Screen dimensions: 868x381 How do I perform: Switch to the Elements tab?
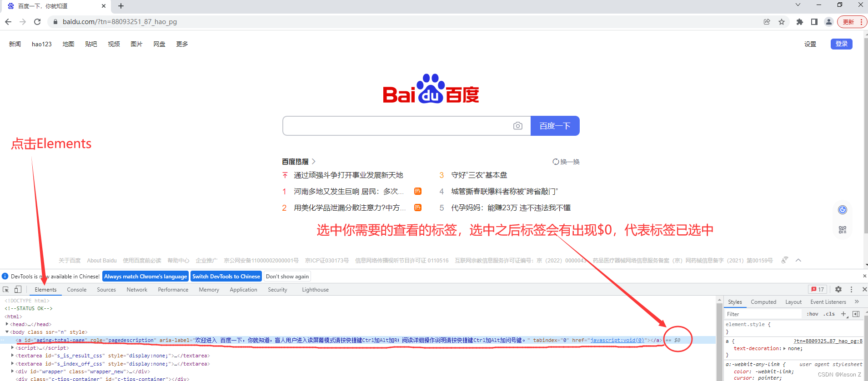(x=46, y=290)
